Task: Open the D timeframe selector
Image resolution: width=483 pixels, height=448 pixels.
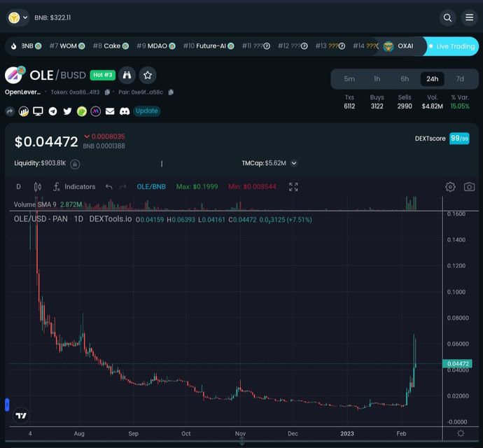Action: click(18, 187)
